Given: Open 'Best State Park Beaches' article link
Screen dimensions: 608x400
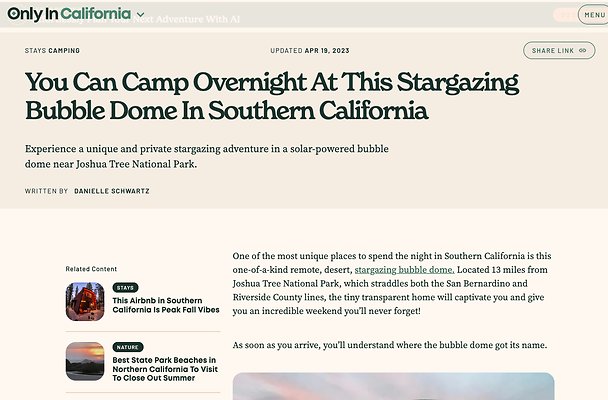Looking at the screenshot, I should point(165,370).
